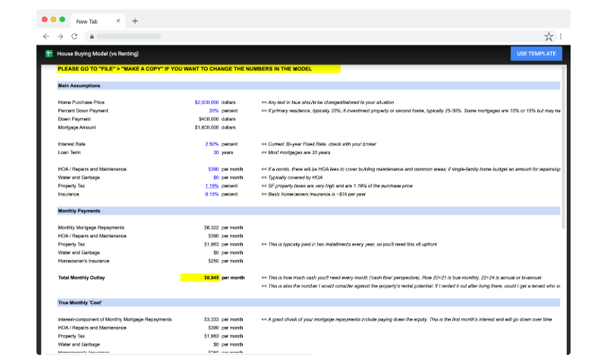
Task: Select the Insurance 0.15% cell
Action: point(212,194)
